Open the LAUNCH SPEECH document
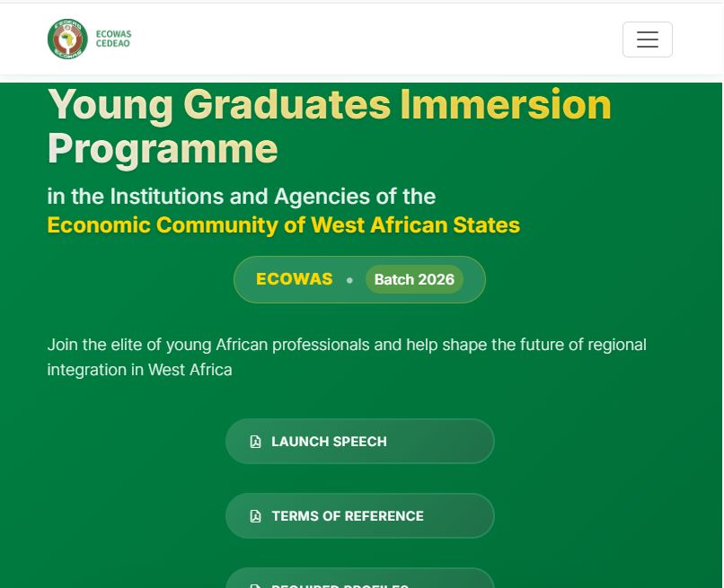Viewport: 724px width, 588px height. point(359,441)
